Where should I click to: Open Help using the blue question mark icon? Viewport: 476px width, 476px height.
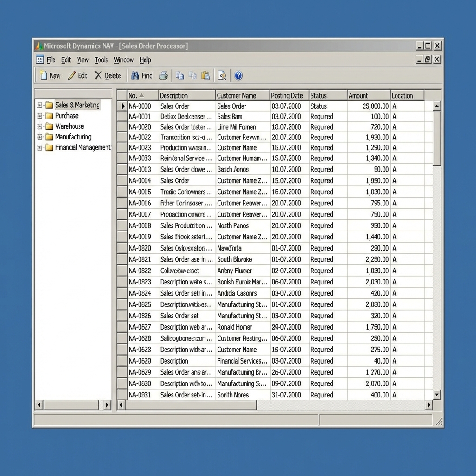[238, 75]
